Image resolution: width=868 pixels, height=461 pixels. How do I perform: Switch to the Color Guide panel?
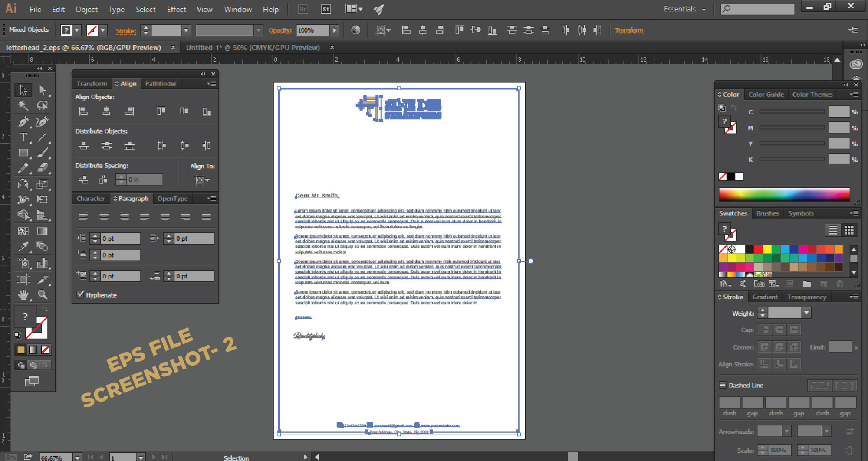pyautogui.click(x=766, y=94)
